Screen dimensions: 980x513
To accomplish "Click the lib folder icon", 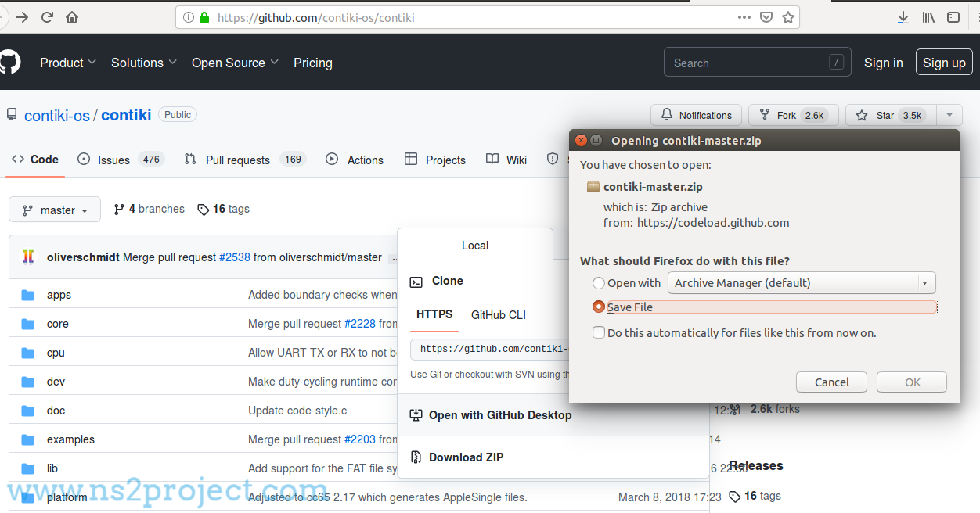I will click(x=28, y=468).
